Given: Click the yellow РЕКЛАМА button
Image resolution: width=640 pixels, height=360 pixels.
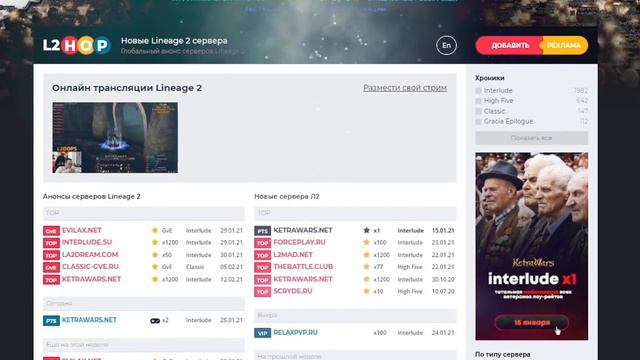Looking at the screenshot, I should point(565,45).
